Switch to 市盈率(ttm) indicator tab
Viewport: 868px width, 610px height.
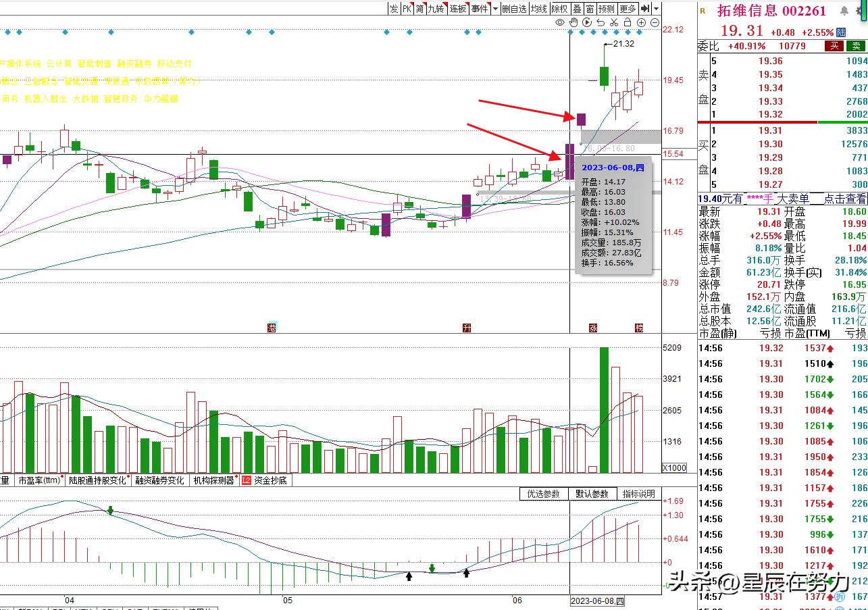coord(39,480)
